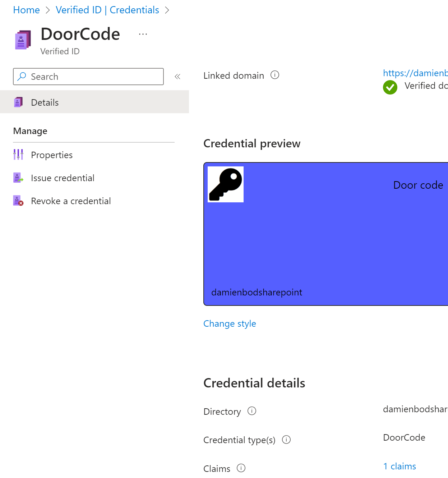Go to Home breadcrumb link
Viewport: 448px width, 478px height.
coord(26,10)
